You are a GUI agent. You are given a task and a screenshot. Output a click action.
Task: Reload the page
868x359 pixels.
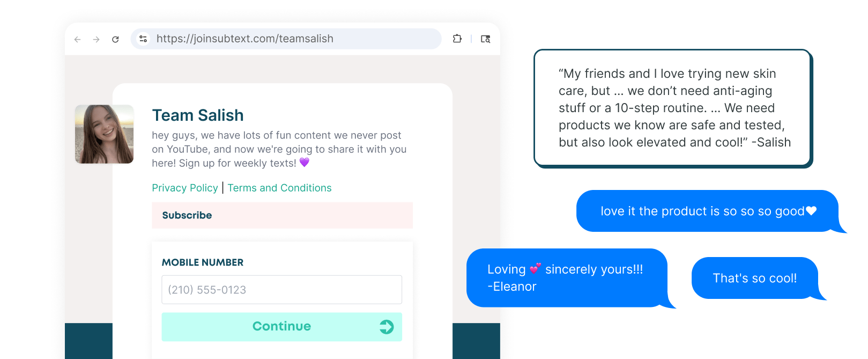pyautogui.click(x=115, y=39)
